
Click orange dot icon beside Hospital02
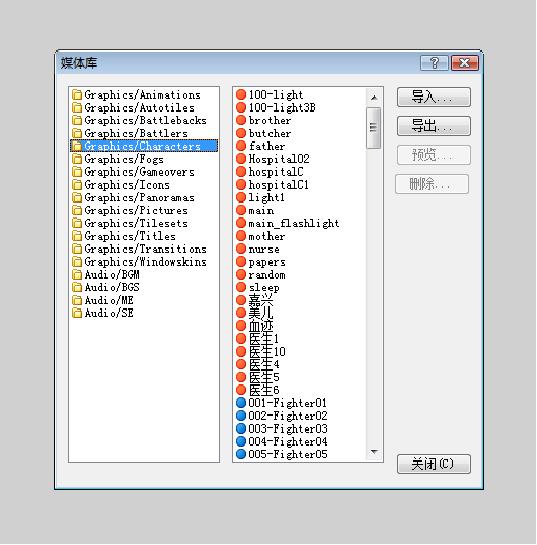point(241,159)
